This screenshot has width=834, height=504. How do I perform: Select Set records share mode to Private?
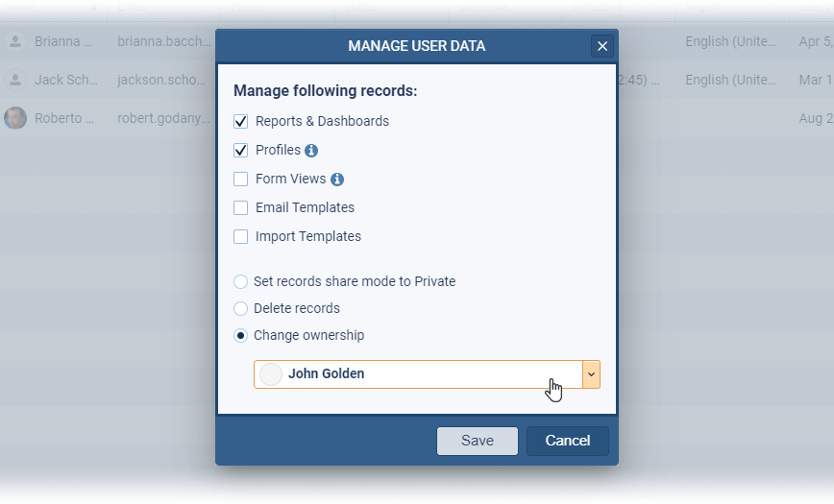point(241,282)
